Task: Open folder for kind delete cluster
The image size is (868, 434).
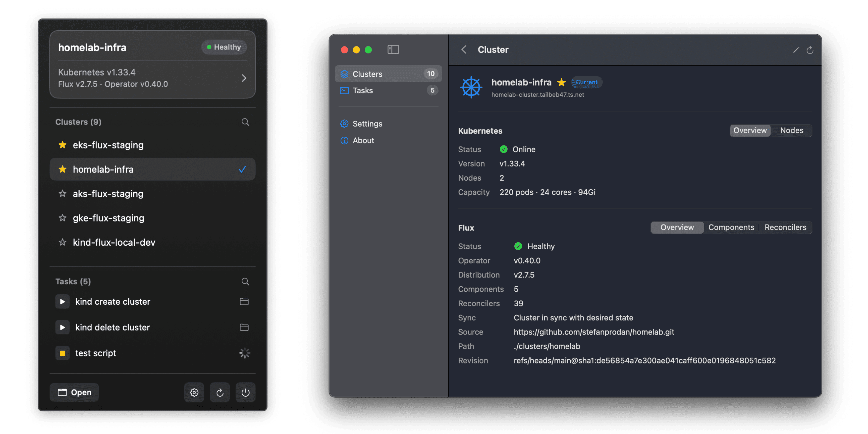Action: coord(244,327)
